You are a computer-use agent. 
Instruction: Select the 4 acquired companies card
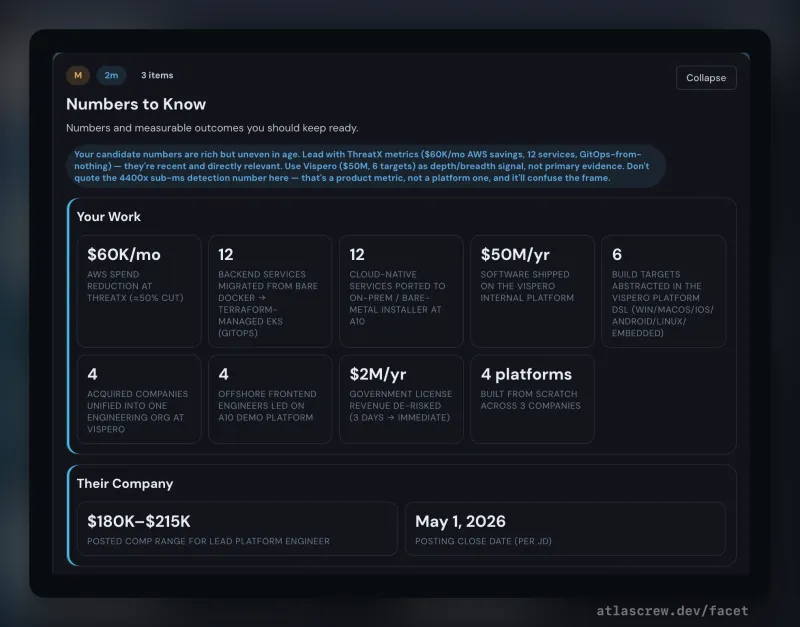tap(139, 399)
